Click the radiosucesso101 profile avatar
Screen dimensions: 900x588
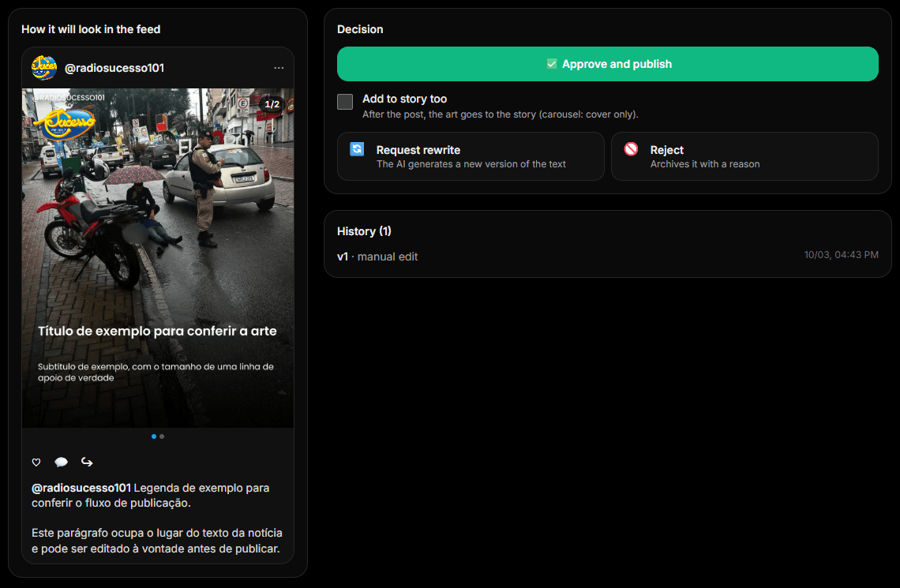(44, 68)
